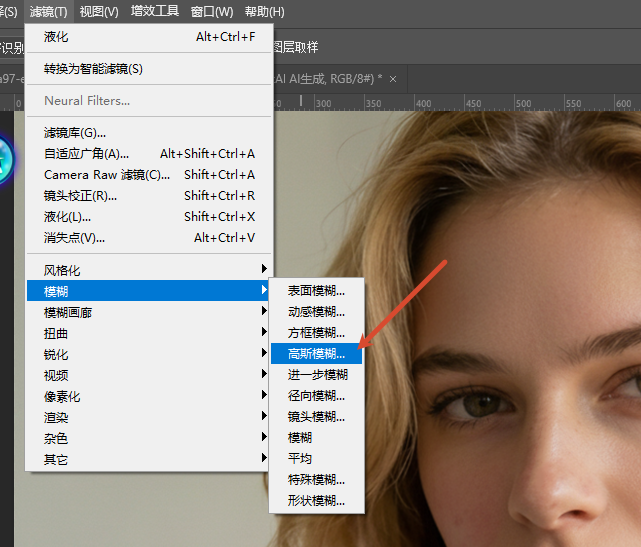Screen dimensions: 641x547
Task: Choose 镜头模糊... lens blur
Action: 316,417
